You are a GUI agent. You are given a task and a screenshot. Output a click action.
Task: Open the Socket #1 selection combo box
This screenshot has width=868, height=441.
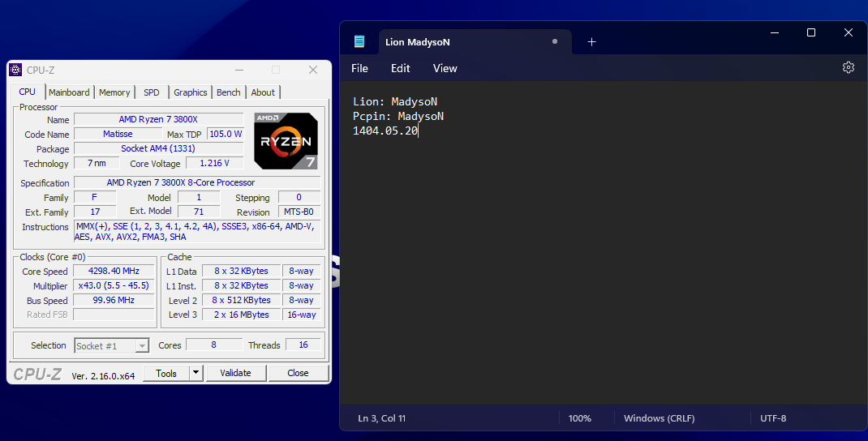(x=112, y=345)
